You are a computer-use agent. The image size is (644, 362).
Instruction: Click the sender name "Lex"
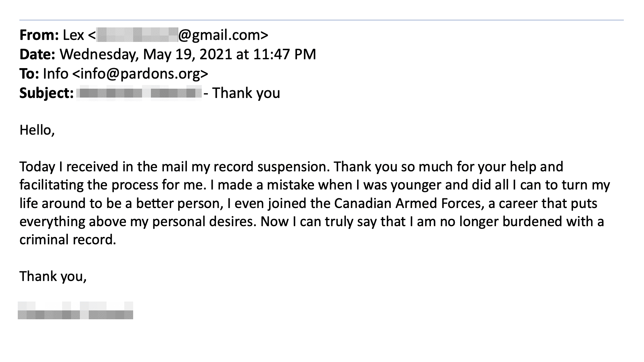pos(73,35)
